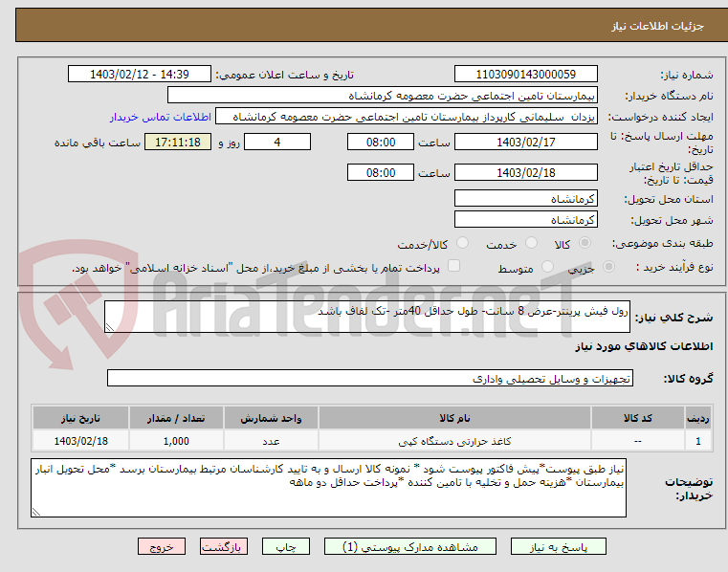Click the شهر محل تحویل field کرمانشاه
Viewport: 728px width, 572px height.
click(525, 220)
